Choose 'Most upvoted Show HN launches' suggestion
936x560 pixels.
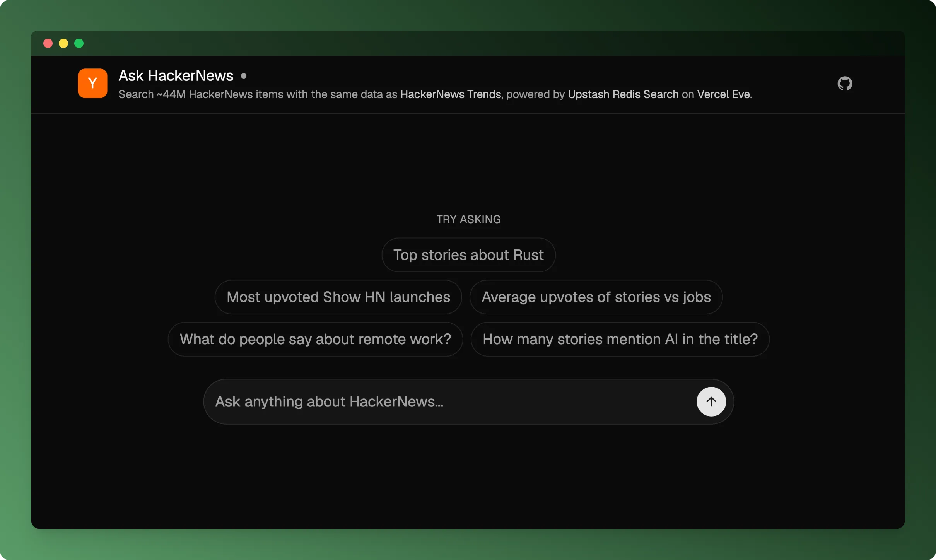click(338, 297)
